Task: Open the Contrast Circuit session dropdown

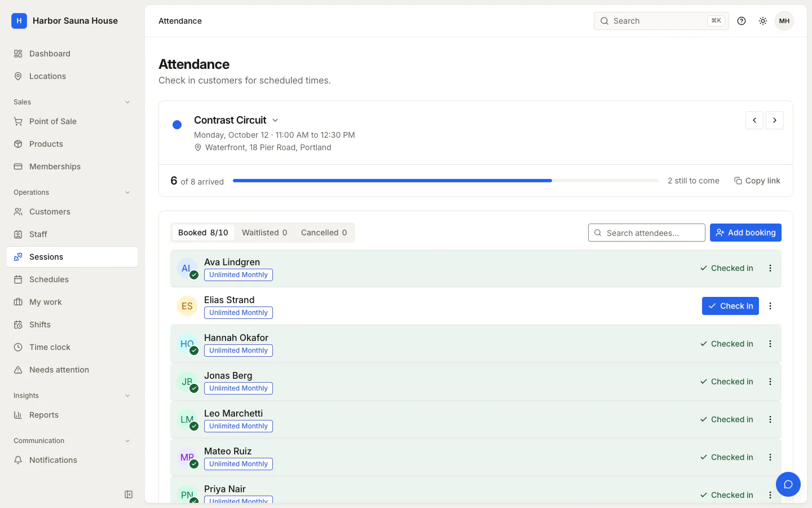Action: pyautogui.click(x=236, y=120)
